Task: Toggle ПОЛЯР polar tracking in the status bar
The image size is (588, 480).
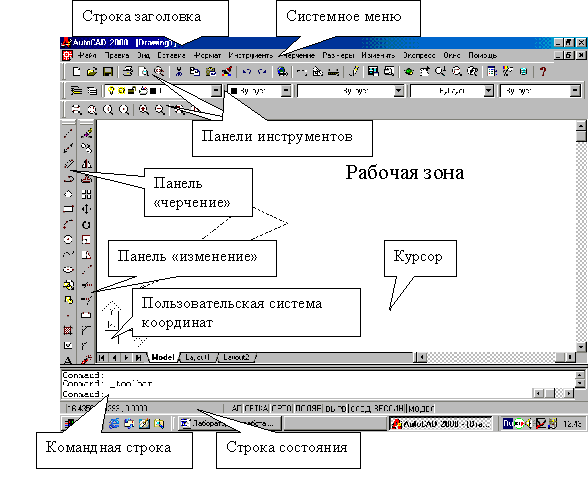Action: (308, 408)
